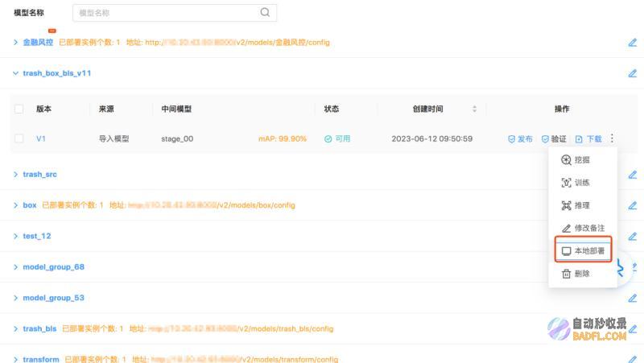The image size is (644, 363).
Task: Choose 训练 from the actions menu
Action: [576, 183]
